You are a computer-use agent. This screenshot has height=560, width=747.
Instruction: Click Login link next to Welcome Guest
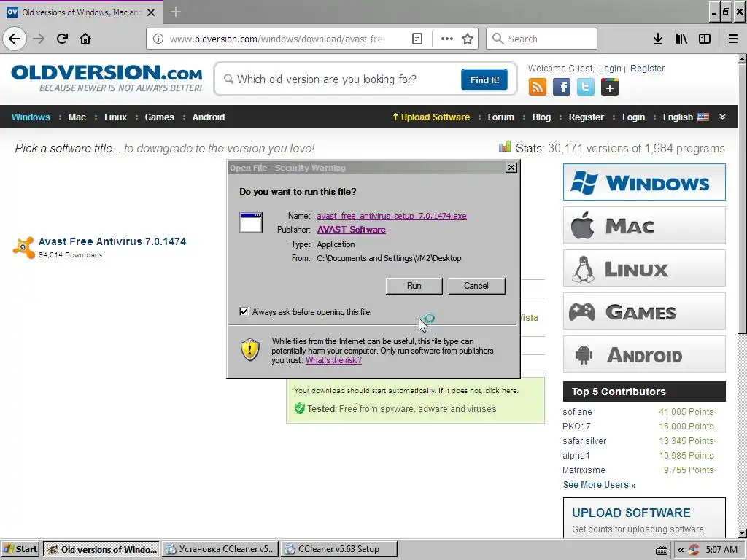tap(610, 69)
